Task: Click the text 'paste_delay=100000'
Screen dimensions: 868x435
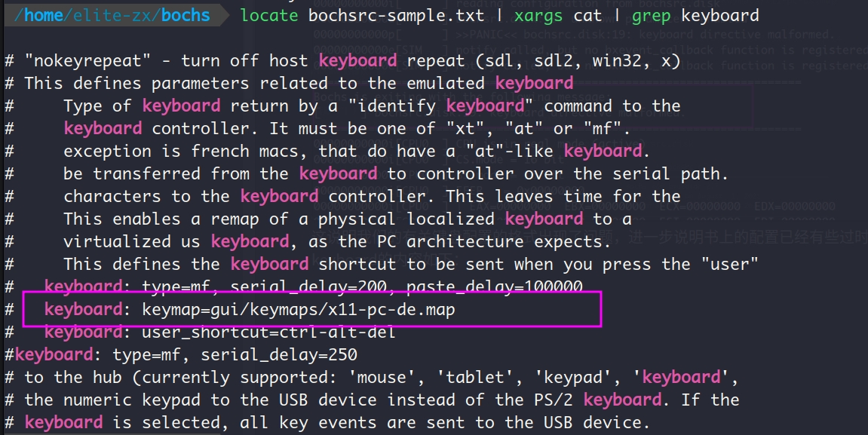Action: pos(495,286)
